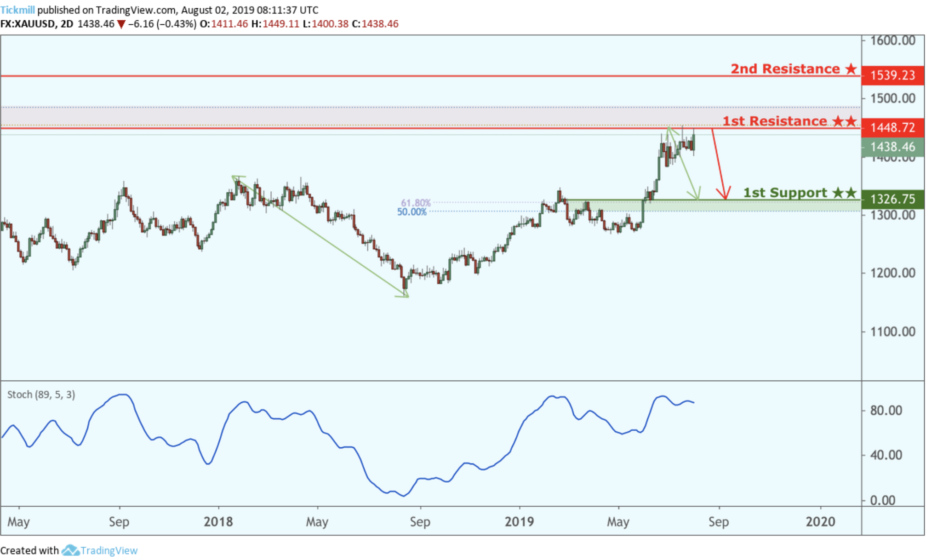Click the 1539.23 red price tag
926x560 pixels.
click(x=892, y=75)
